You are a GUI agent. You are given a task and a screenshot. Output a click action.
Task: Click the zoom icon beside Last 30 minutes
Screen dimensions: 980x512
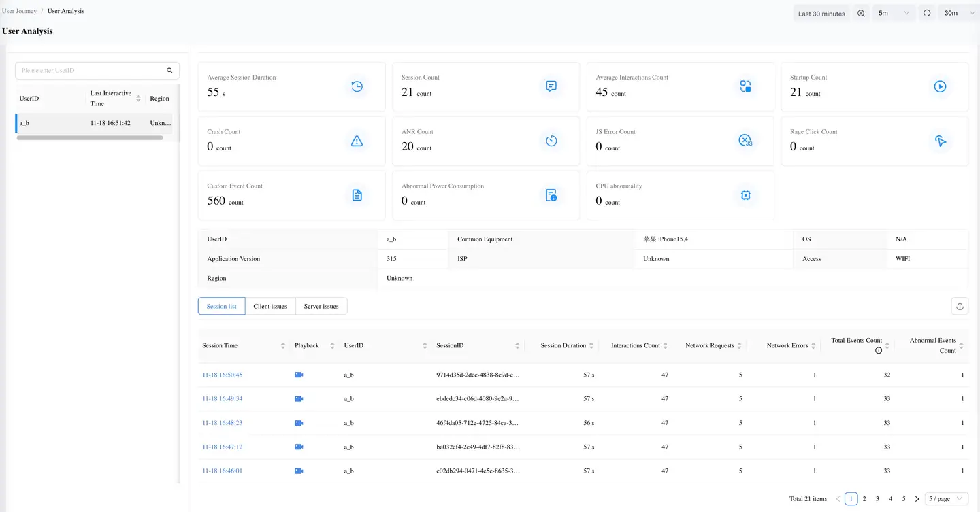coord(861,14)
